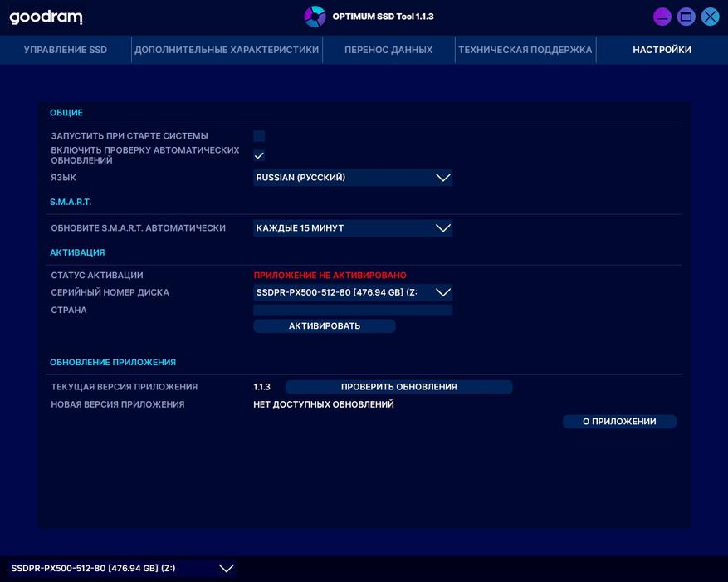Click the Обновление приложения heading
The height and width of the screenshot is (582, 728).
113,362
